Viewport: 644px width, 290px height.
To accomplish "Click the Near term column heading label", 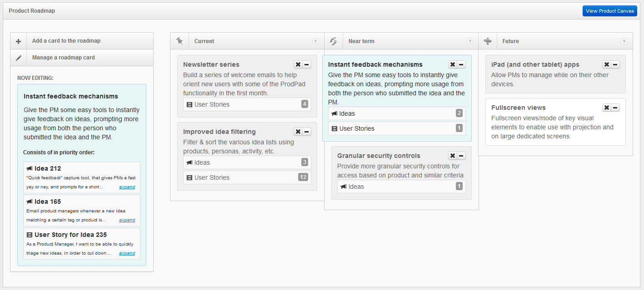I will tap(361, 41).
